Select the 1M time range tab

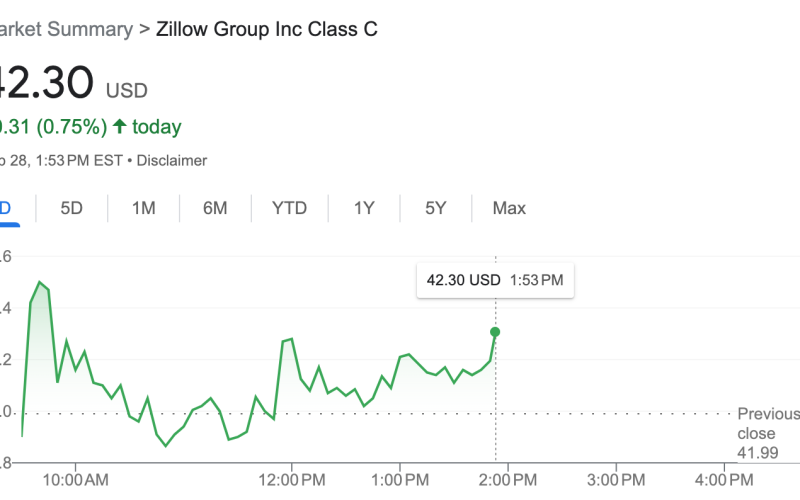coord(143,208)
